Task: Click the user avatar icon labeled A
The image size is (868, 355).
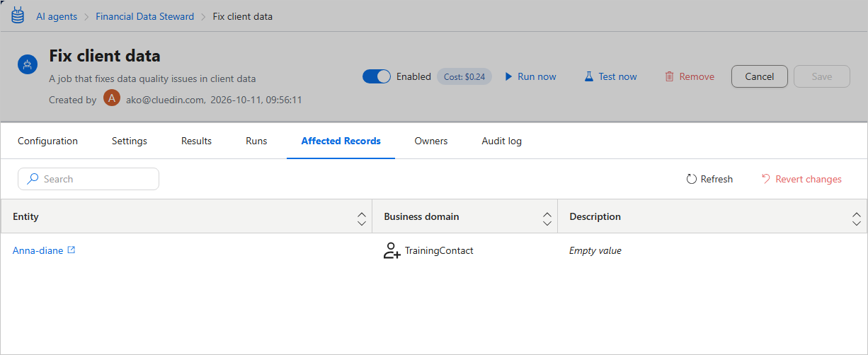Action: coord(112,98)
